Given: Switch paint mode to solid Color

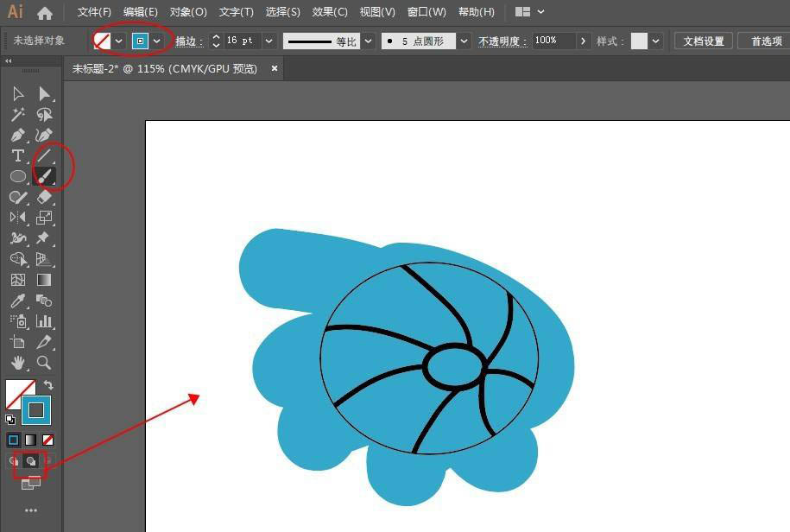Looking at the screenshot, I should [x=14, y=440].
